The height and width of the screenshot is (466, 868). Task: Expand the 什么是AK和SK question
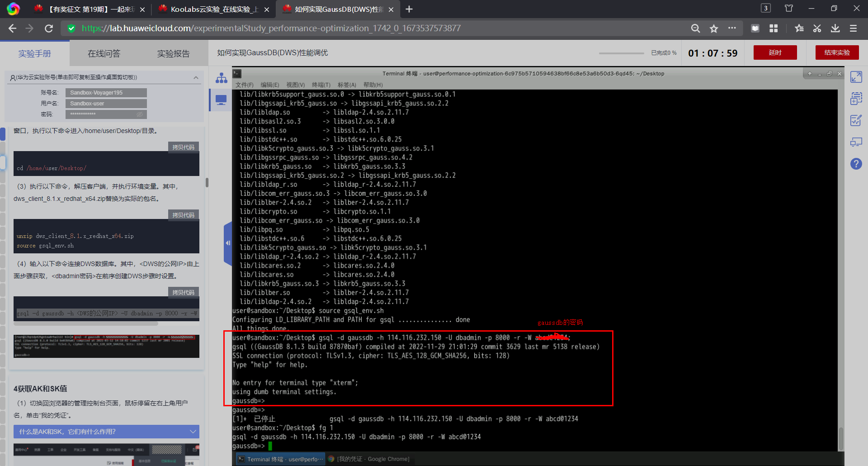pos(106,432)
